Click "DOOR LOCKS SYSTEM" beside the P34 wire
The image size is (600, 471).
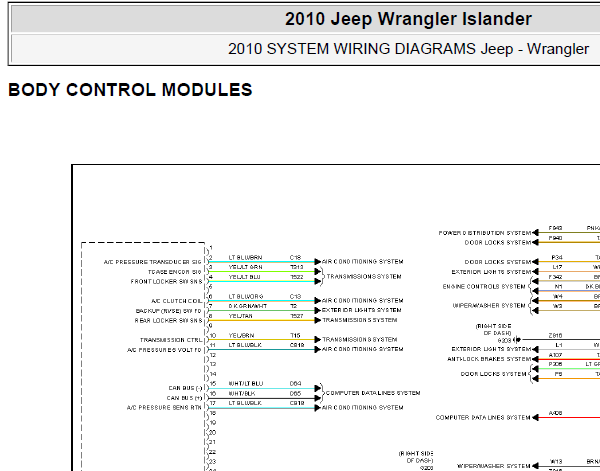click(x=498, y=262)
